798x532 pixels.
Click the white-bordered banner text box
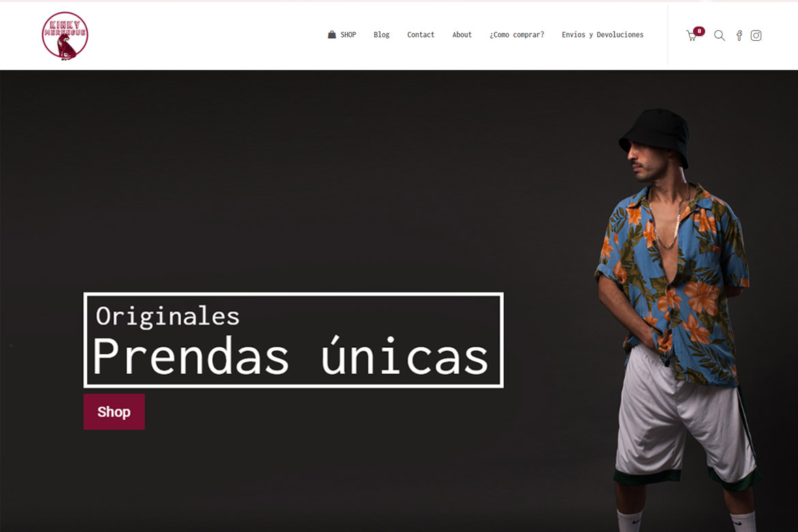click(x=294, y=340)
